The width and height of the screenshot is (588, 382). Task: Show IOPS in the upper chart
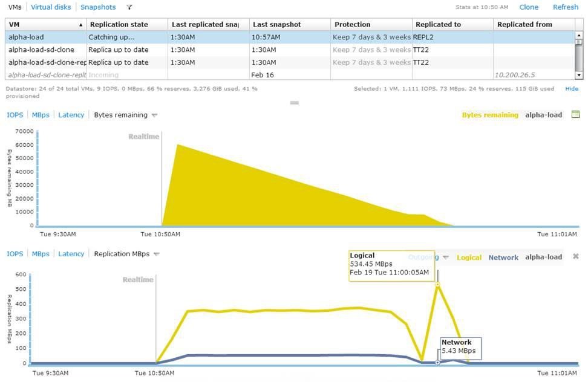(x=15, y=115)
